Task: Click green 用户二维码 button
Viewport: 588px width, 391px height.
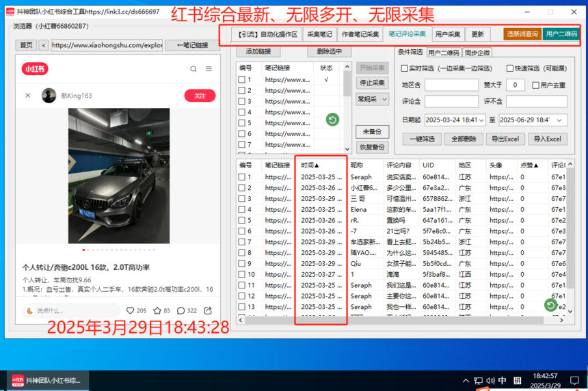Action: (x=561, y=34)
